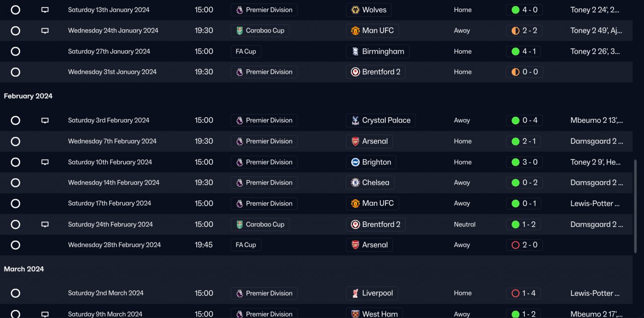Click the Premier Division logo in Brighton row
Viewport: 644px width, 318px height.
[x=239, y=162]
